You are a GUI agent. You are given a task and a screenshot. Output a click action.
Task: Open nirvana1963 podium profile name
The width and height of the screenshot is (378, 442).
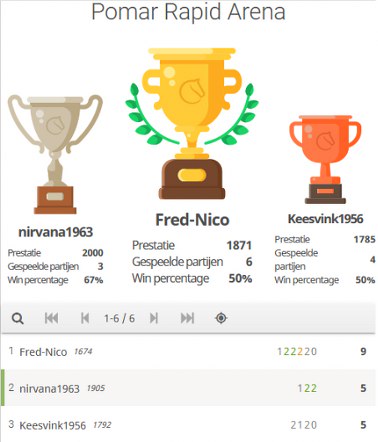tap(55, 232)
